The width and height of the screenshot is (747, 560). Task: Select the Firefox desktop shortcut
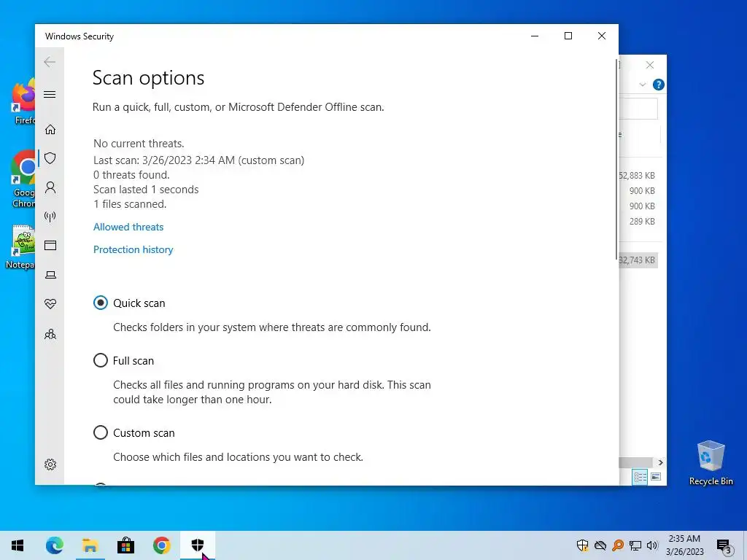click(23, 102)
